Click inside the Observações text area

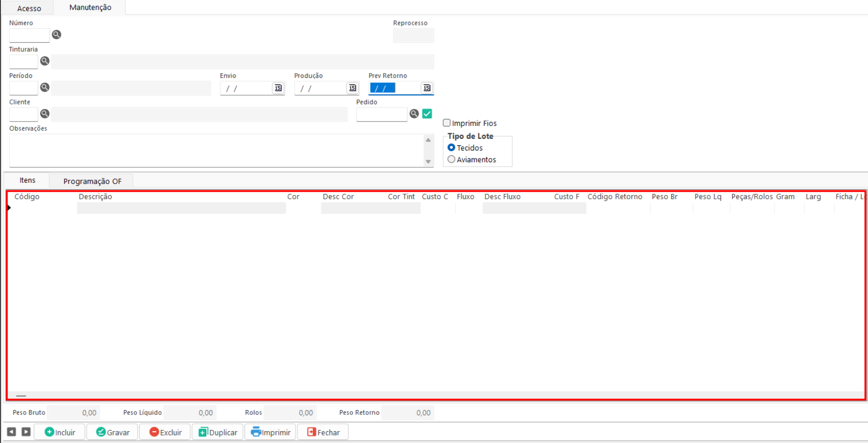215,150
